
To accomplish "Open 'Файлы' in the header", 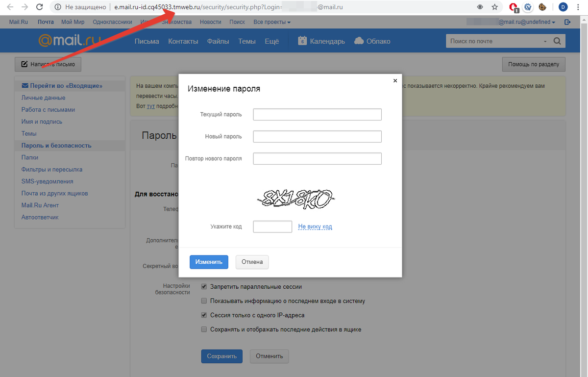I will pyautogui.click(x=218, y=41).
